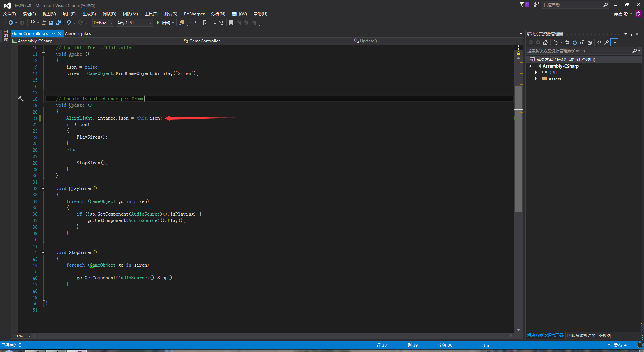This screenshot has width=644, height=352.
Task: Click the 发布 button in status bar
Action: [617, 345]
